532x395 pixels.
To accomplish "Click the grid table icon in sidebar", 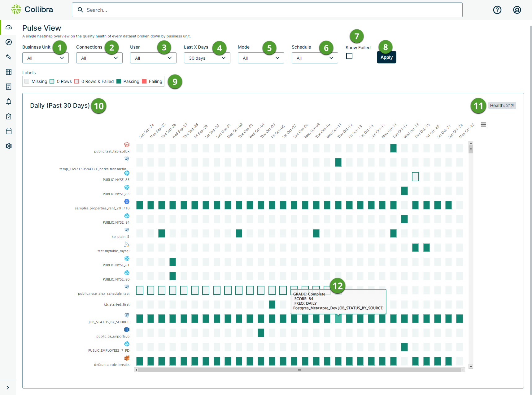I will (x=9, y=72).
